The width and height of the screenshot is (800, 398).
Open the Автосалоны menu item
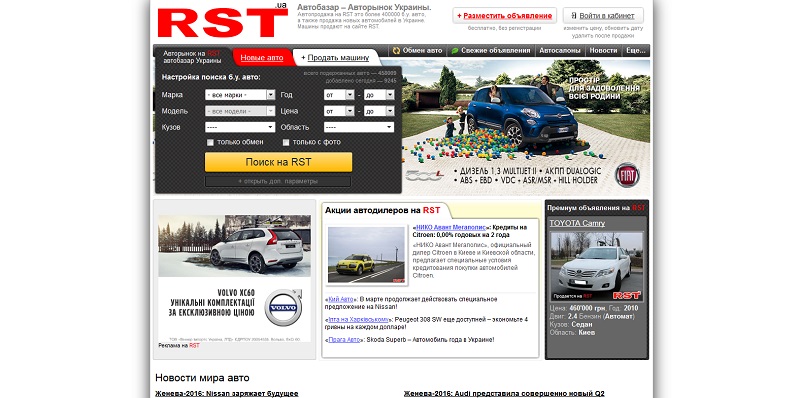560,51
